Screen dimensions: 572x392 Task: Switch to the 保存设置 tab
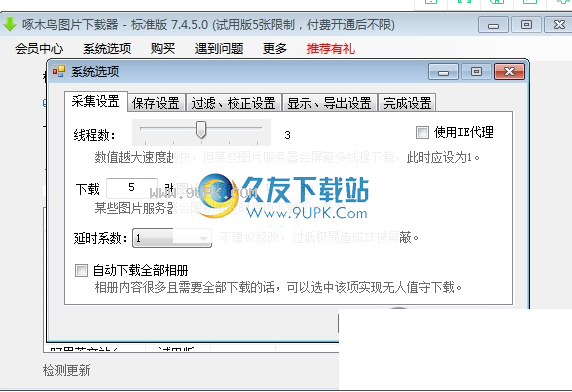coord(156,103)
